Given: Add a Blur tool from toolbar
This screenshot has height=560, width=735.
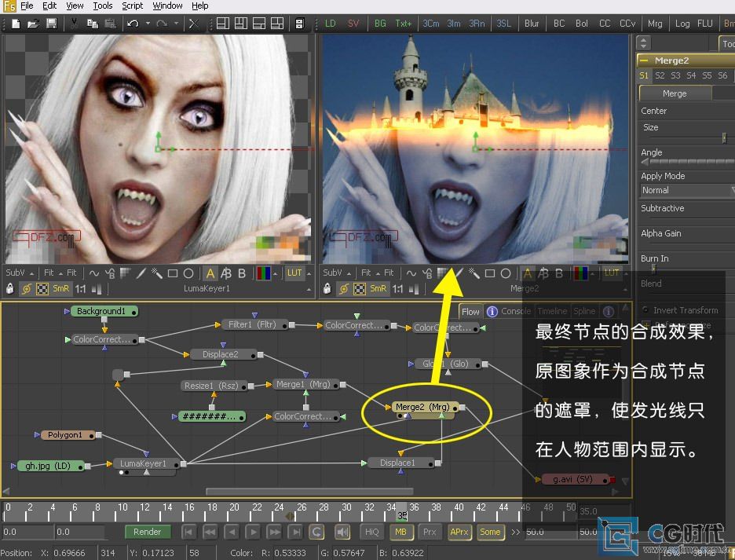Looking at the screenshot, I should click(x=532, y=24).
